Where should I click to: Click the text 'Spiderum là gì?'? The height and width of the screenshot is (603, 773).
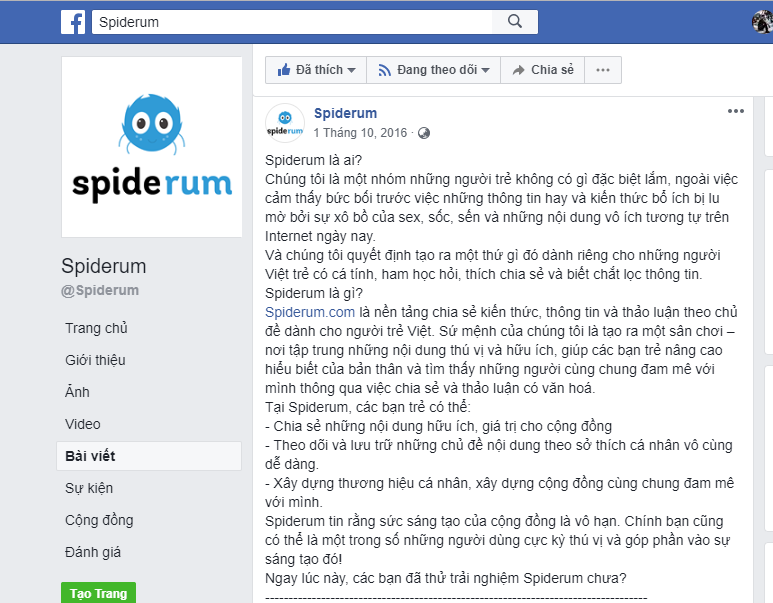coord(314,293)
